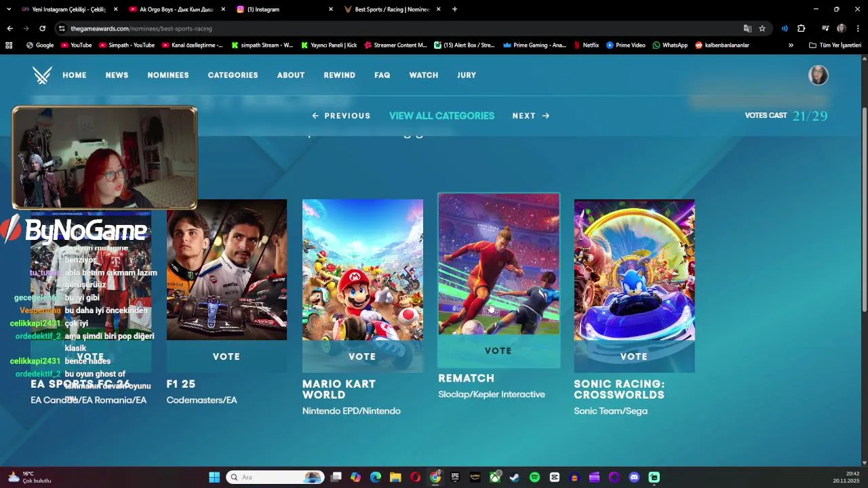Bookmark this page with the star icon

[762, 28]
